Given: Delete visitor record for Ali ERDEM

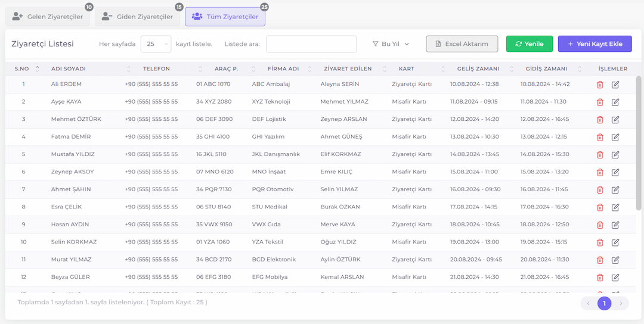Looking at the screenshot, I should 600,85.
